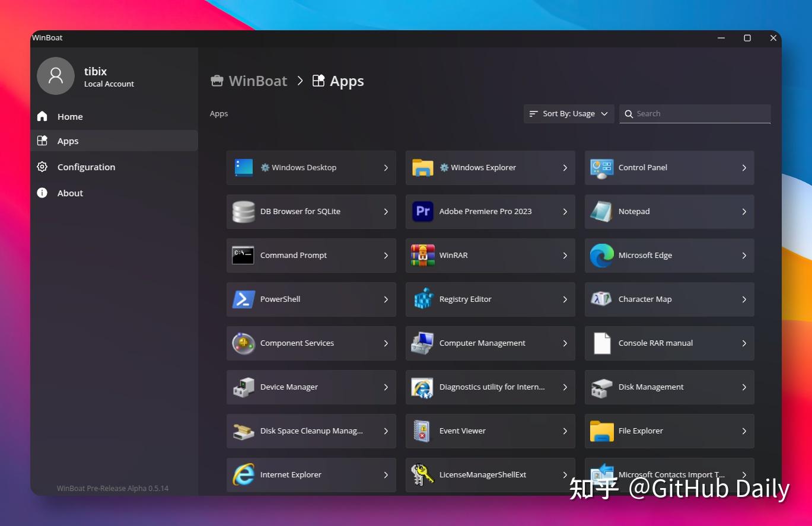Click the Disk Space Cleanup Manag... label
Viewport: 812px width, 526px height.
pos(311,431)
